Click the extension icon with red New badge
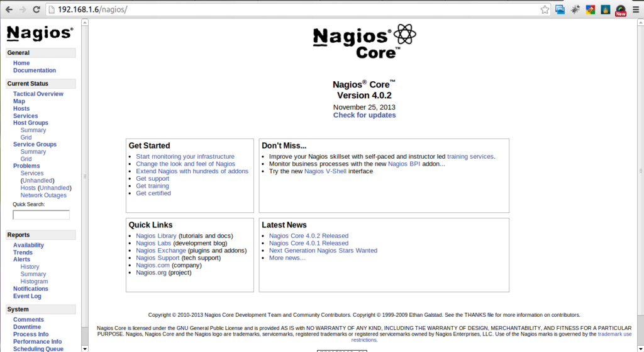The image size is (644, 352). coord(621,10)
